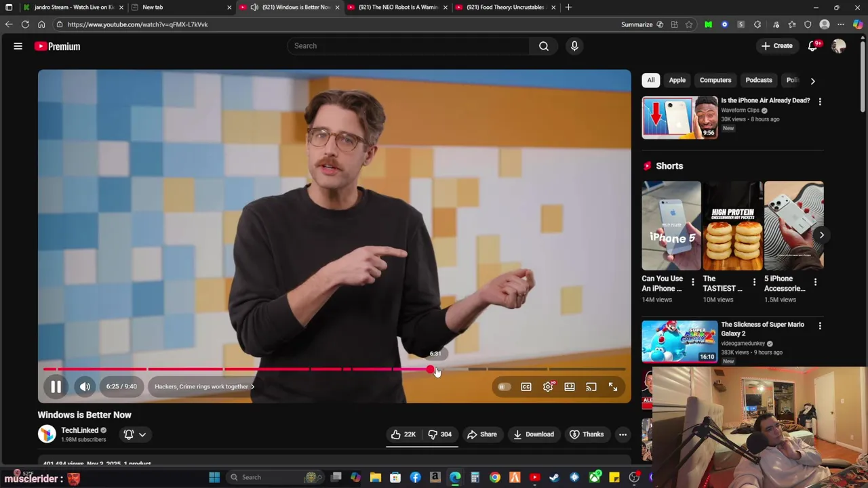Expand subscription options chevron beside bell
Screen dimensions: 868x488
pyautogui.click(x=142, y=434)
